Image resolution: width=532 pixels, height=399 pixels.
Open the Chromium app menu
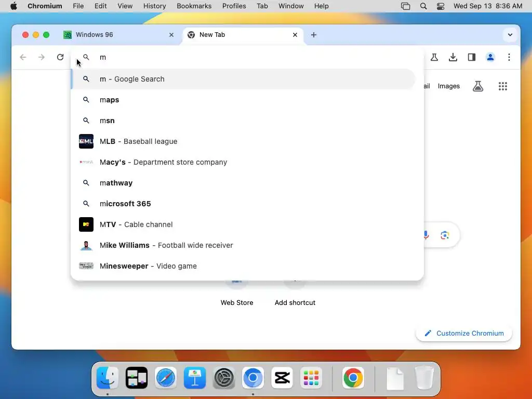[x=45, y=6]
